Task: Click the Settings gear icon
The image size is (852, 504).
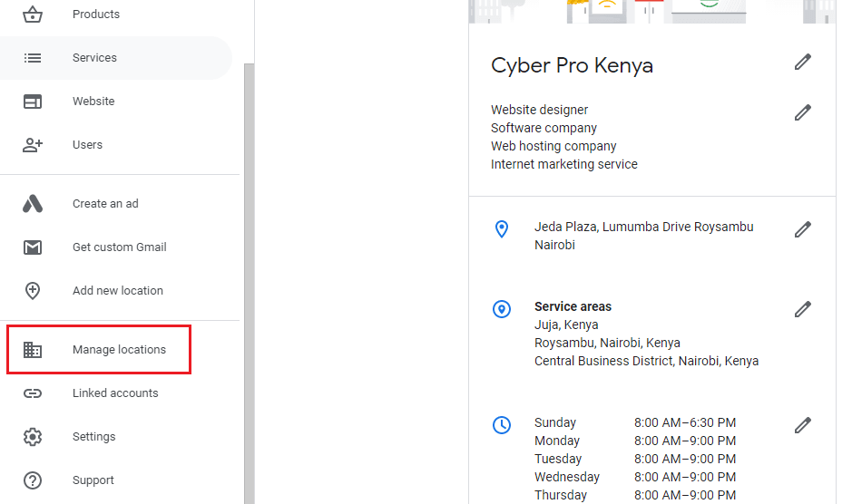Action: pyautogui.click(x=33, y=437)
